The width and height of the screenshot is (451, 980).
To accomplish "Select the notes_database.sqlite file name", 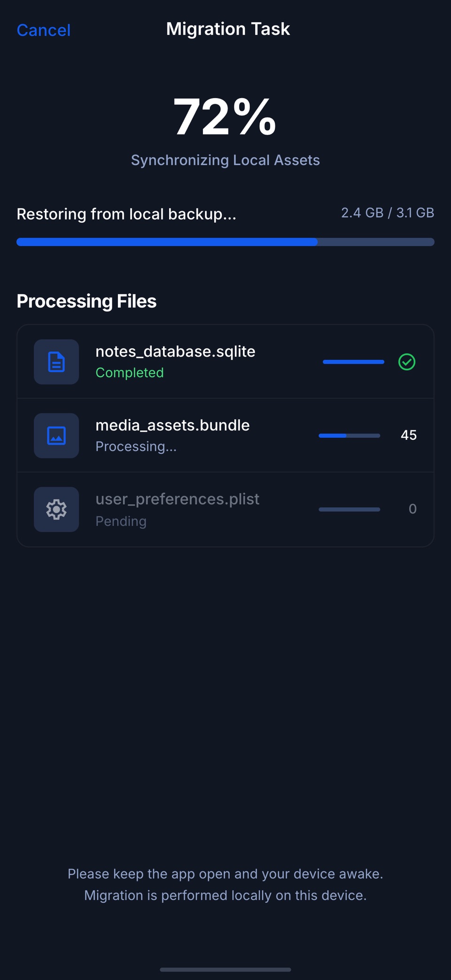I will pyautogui.click(x=175, y=351).
